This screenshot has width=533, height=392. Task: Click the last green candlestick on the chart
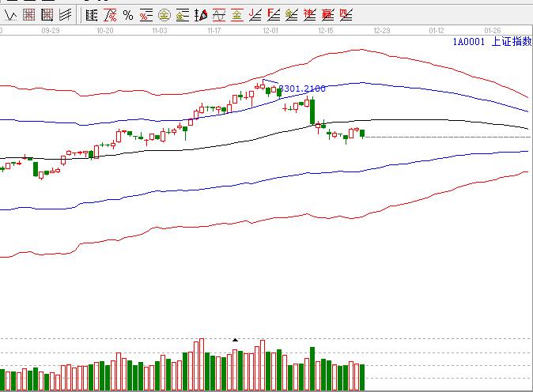tap(362, 133)
